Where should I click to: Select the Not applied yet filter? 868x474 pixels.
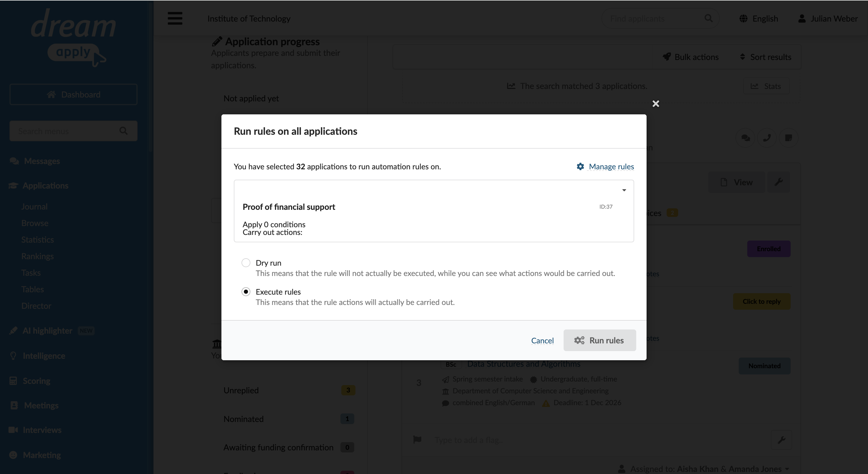click(251, 98)
